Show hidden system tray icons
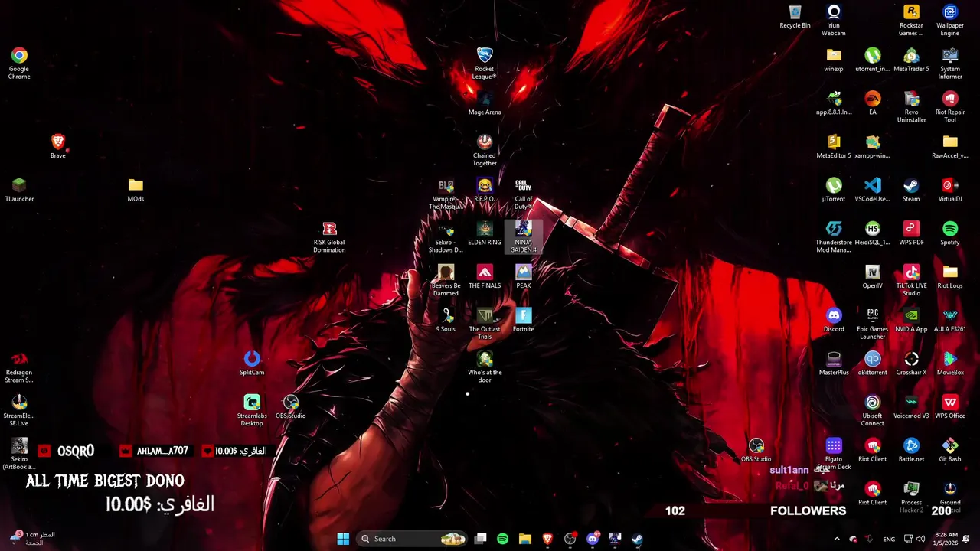This screenshot has height=551, width=980. click(x=836, y=539)
